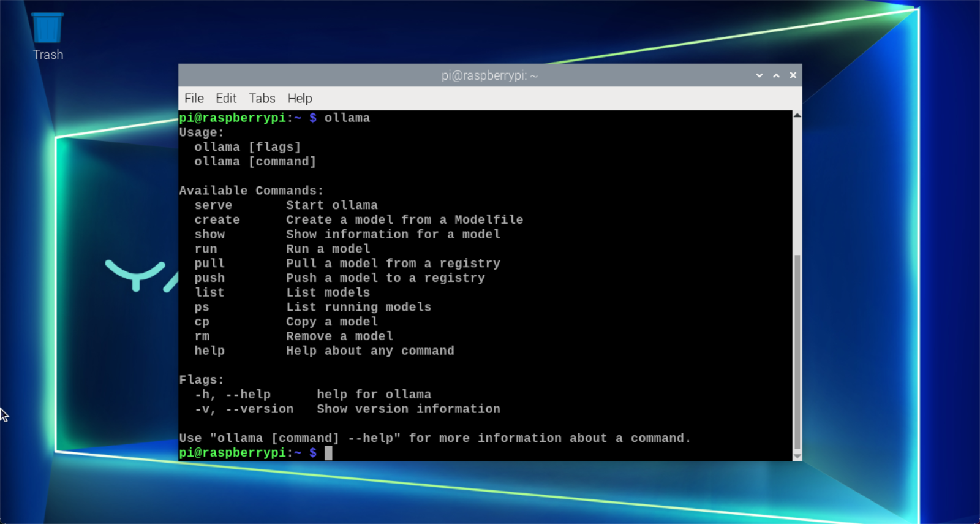Click 'Copy a model' description text

point(332,322)
